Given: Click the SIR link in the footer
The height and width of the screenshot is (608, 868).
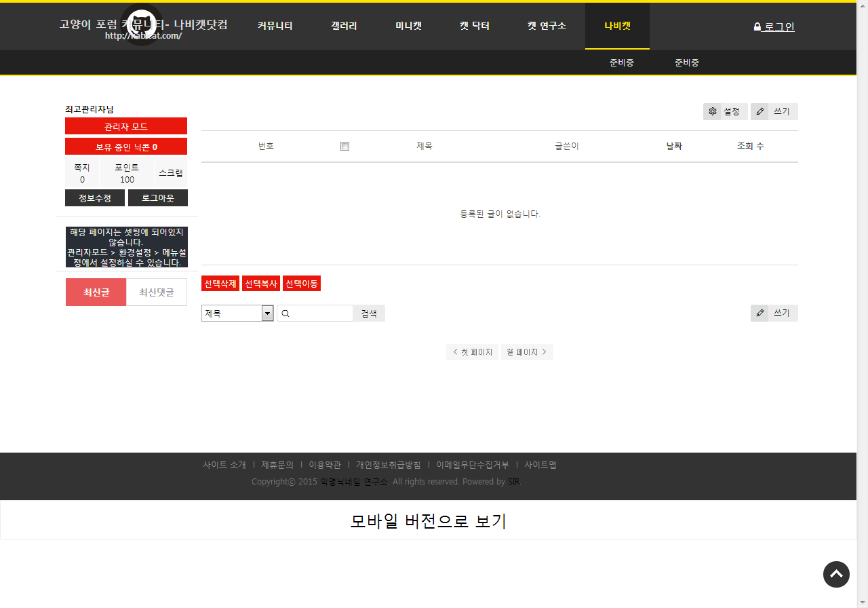Looking at the screenshot, I should [x=513, y=482].
